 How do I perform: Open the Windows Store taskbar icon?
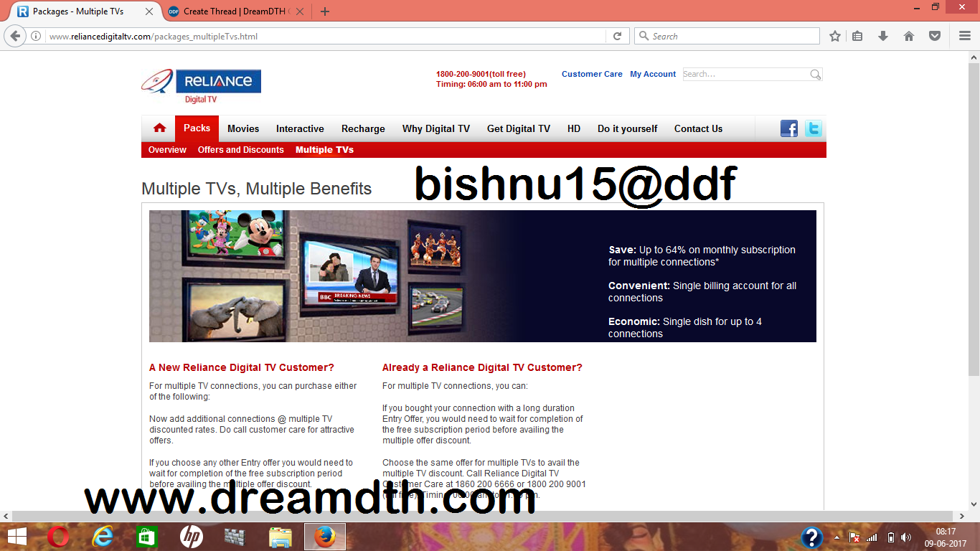point(146,537)
